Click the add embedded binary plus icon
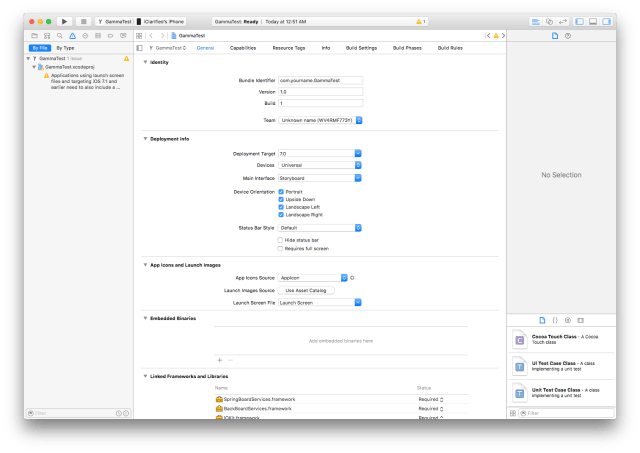The height and width of the screenshot is (453, 640). click(220, 359)
